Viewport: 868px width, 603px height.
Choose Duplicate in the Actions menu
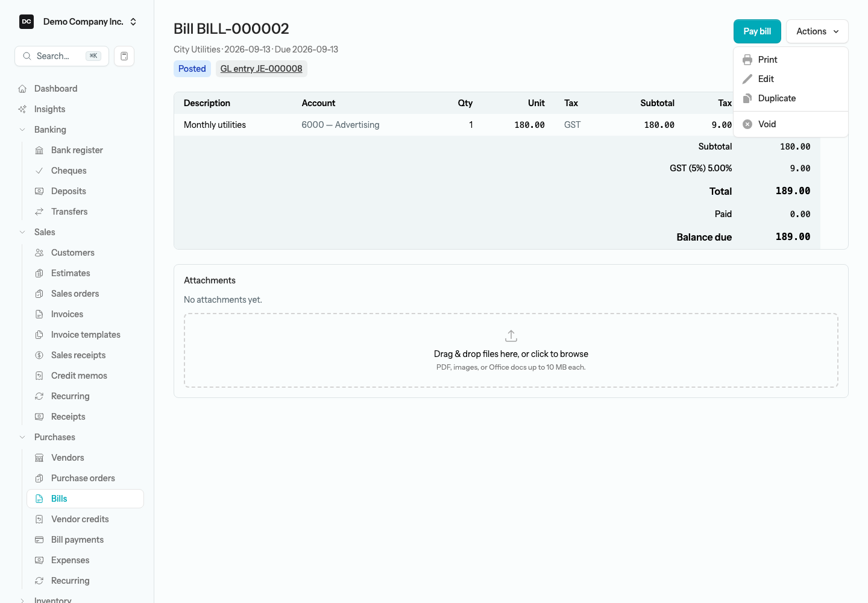click(x=791, y=98)
